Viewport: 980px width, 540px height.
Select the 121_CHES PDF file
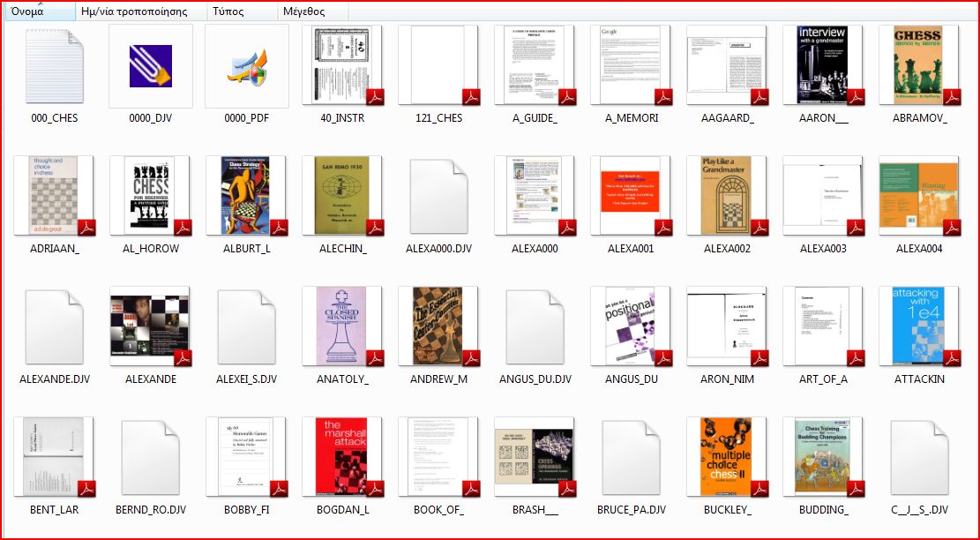coord(439,65)
